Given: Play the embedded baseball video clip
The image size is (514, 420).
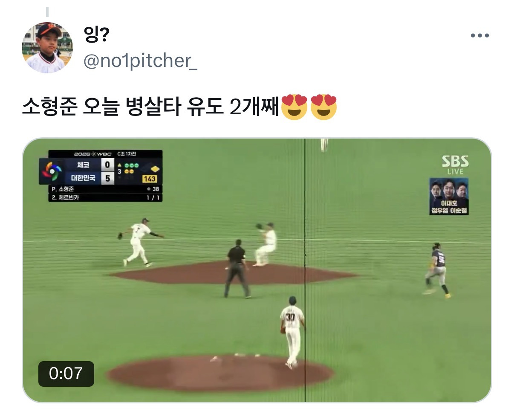Looking at the screenshot, I should 257,270.
